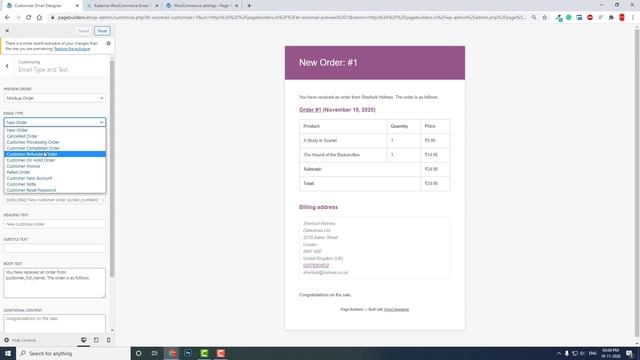Go to browser home page
This screenshot has height=360, width=640.
(x=39, y=18)
